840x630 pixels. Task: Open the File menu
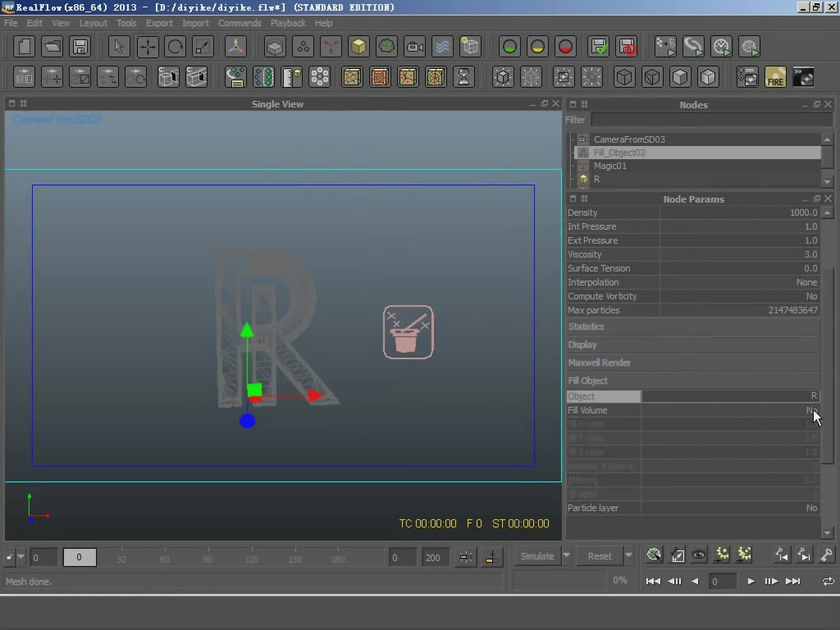11,23
